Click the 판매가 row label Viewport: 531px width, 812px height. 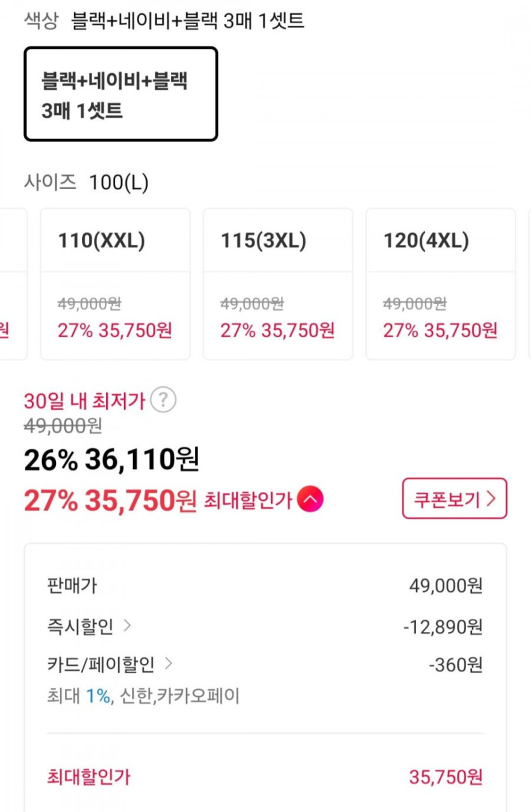click(x=72, y=585)
